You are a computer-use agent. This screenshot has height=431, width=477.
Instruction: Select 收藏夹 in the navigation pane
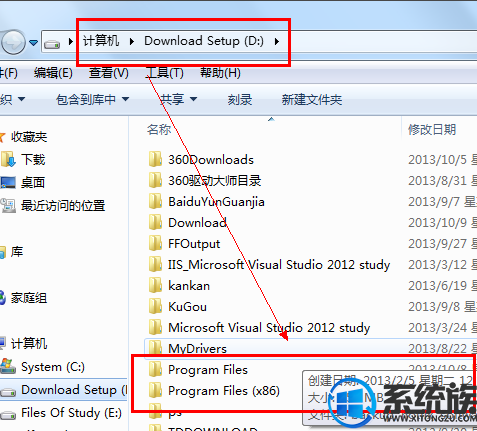(29, 137)
